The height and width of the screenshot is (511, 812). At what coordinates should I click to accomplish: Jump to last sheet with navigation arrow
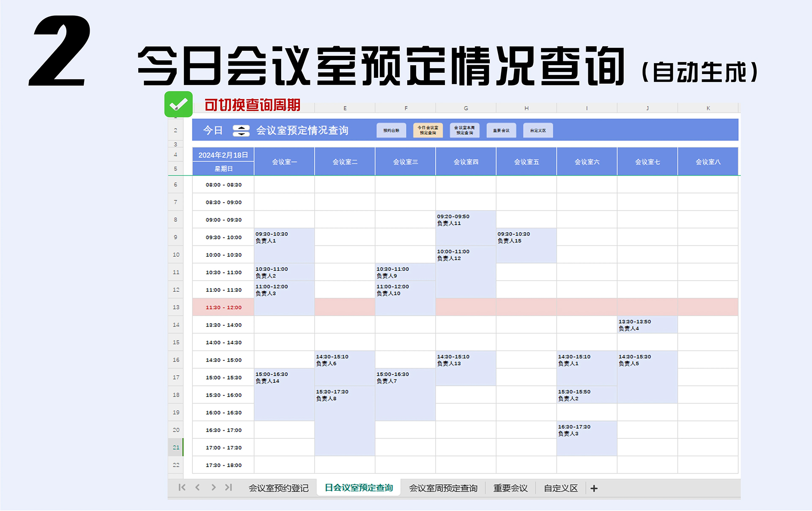229,487
